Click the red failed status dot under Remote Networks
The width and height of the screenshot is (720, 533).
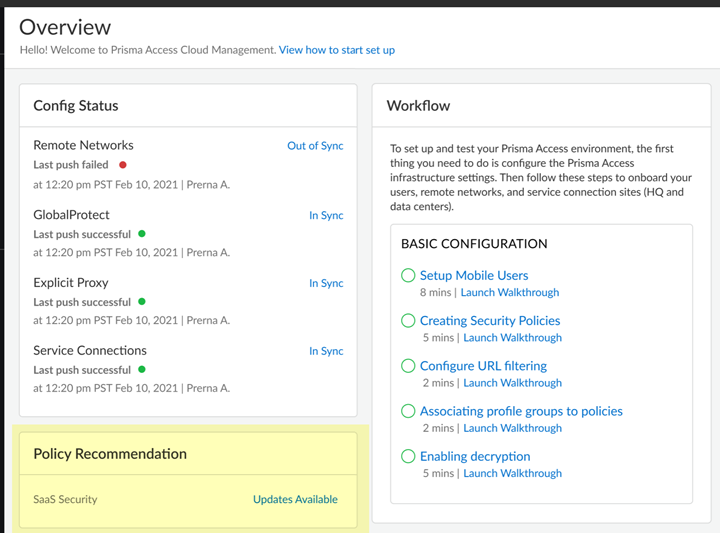coord(123,165)
